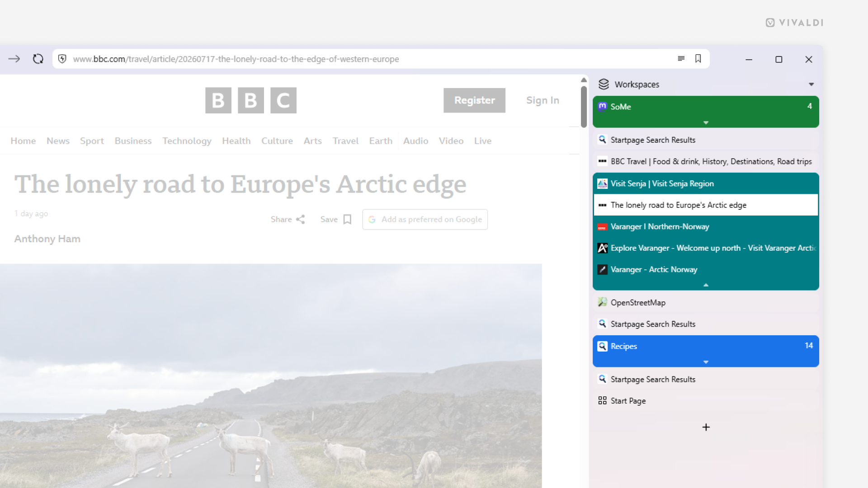Click the Explore Varanger tab favicon
The width and height of the screenshot is (868, 488).
pos(602,248)
